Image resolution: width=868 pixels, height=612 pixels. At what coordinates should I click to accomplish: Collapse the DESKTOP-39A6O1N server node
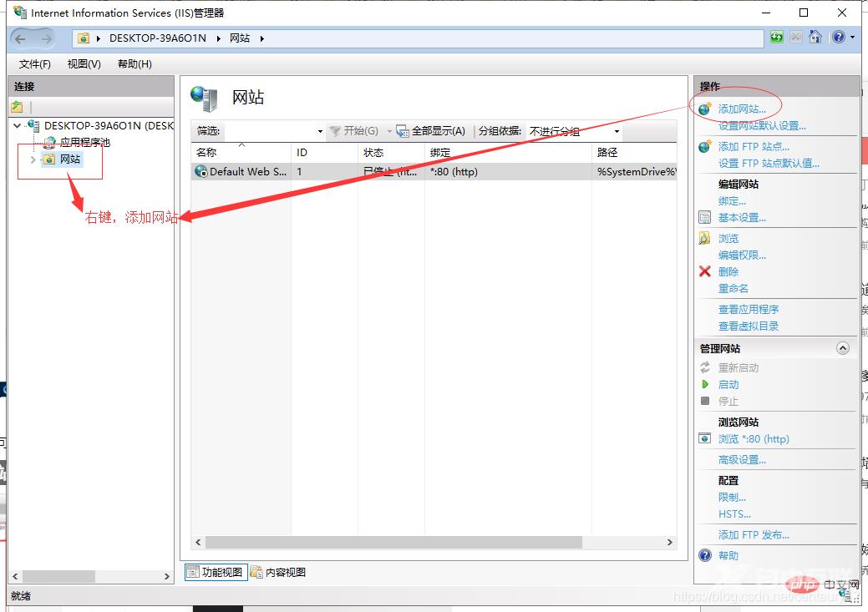pyautogui.click(x=18, y=126)
